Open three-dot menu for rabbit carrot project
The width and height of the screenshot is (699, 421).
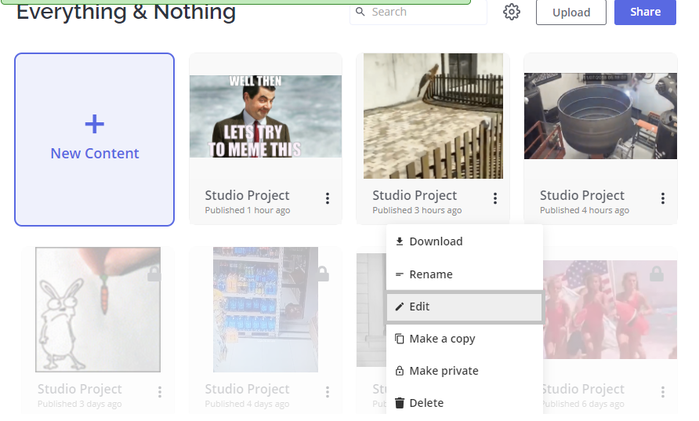(160, 392)
